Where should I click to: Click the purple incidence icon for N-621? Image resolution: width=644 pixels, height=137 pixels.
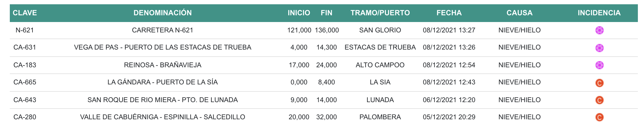(599, 30)
